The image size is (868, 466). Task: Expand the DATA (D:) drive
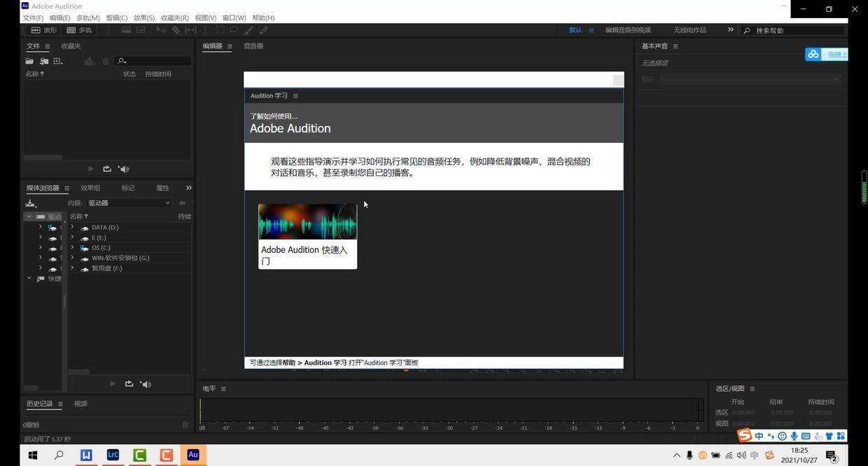pos(72,227)
